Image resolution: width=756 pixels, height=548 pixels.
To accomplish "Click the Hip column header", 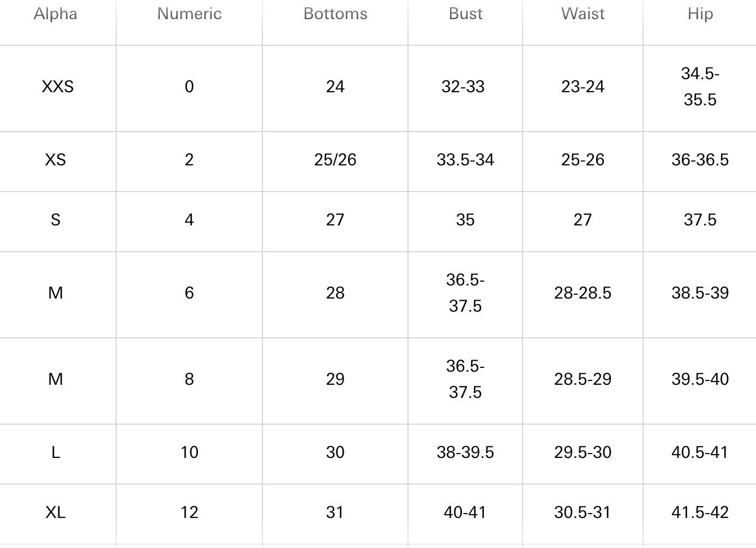I will click(700, 14).
